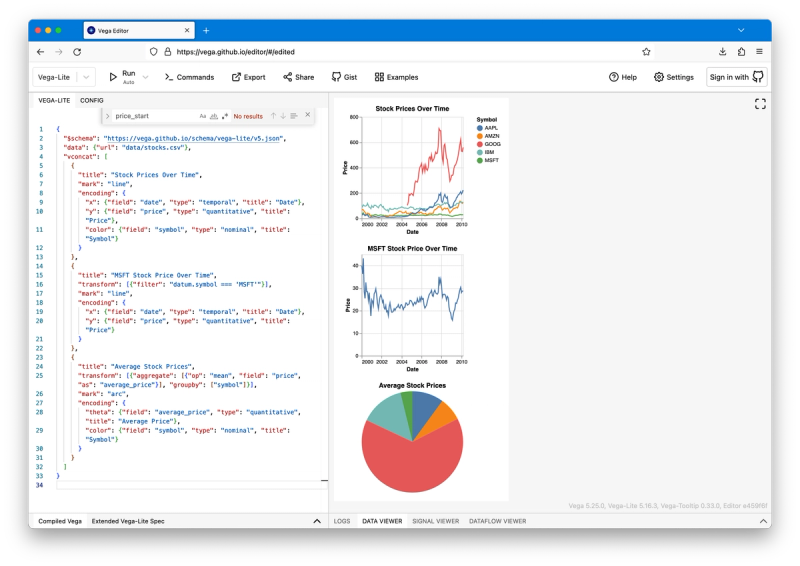Open the Examples gallery
The image size is (800, 566).
[396, 77]
